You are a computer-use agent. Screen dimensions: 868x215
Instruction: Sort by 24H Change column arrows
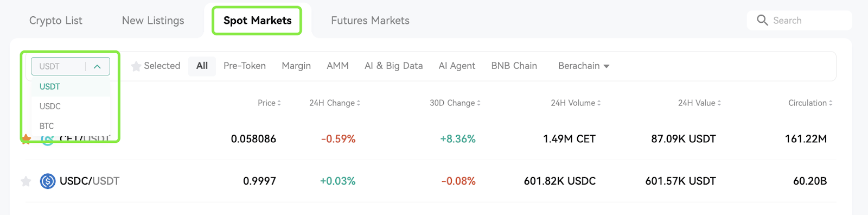tap(359, 103)
